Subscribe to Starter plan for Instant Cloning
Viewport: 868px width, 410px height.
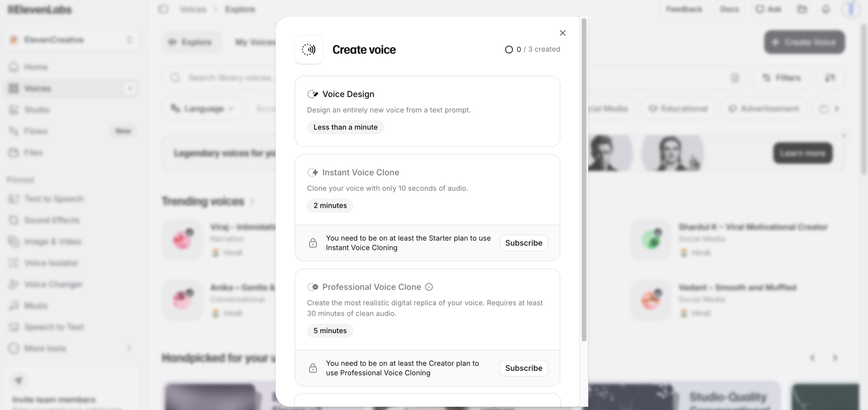click(523, 243)
